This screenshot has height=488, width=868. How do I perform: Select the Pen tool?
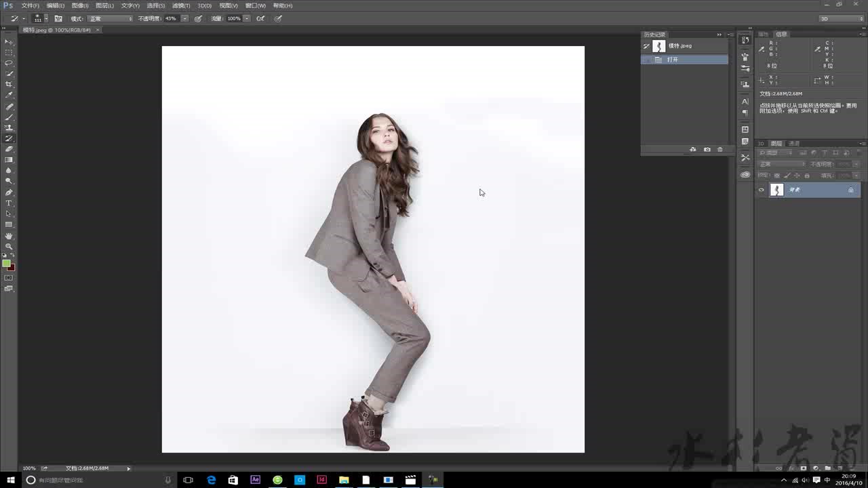click(9, 192)
